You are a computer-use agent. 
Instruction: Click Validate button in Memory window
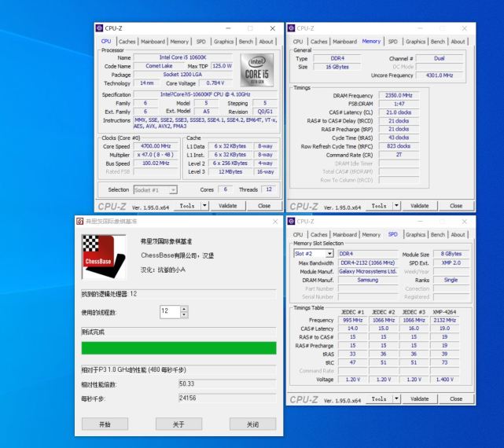point(420,206)
